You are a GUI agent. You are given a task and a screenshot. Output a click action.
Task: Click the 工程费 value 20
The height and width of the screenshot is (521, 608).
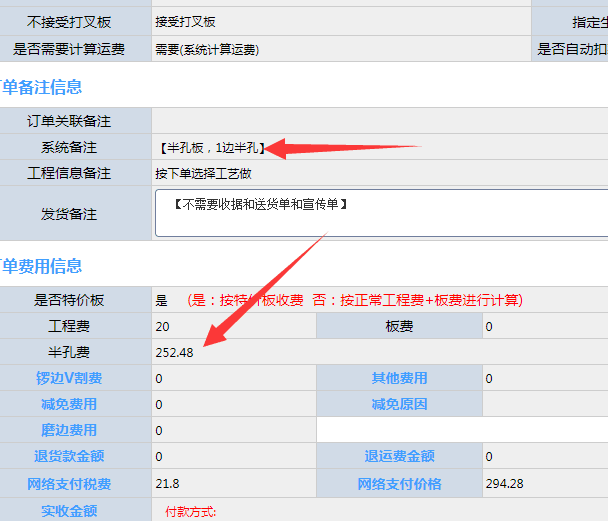162,326
